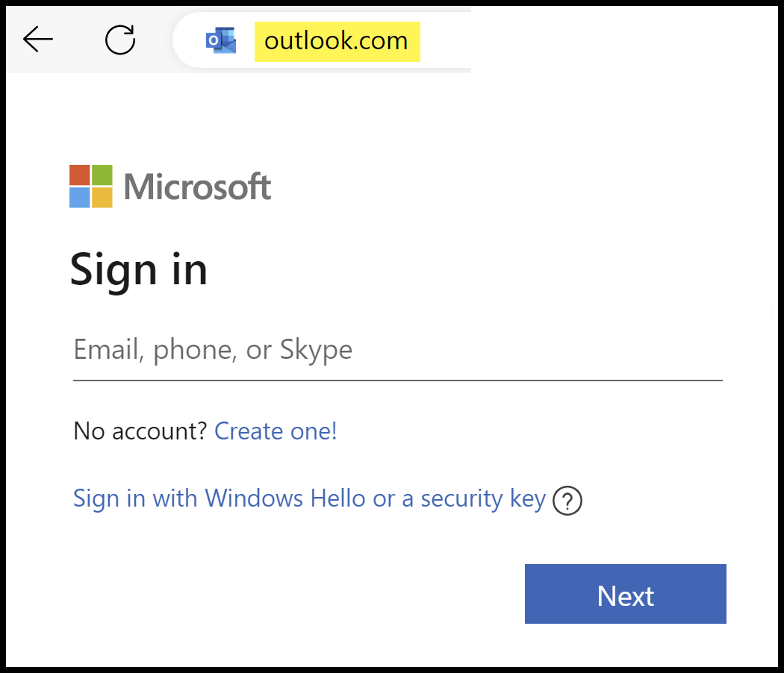This screenshot has height=673, width=784.
Task: Click the Microsoft wordmark beside the logo
Action: (196, 187)
